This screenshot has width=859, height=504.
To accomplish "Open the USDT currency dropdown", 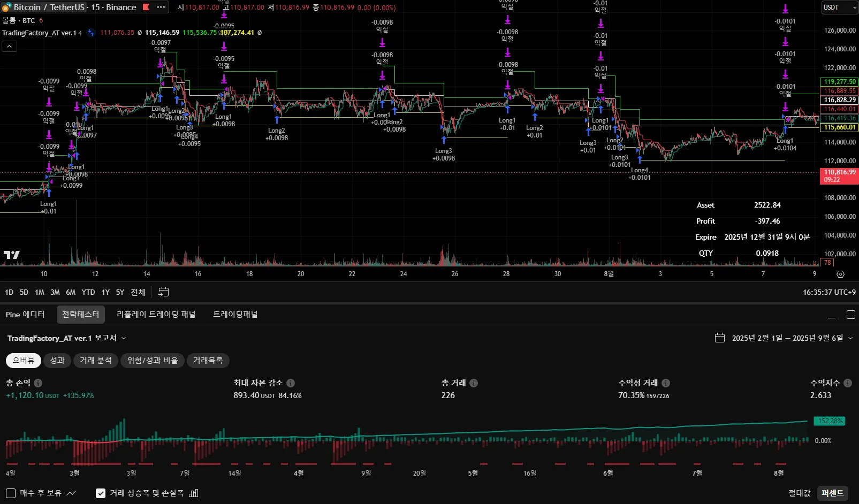I will [x=838, y=7].
